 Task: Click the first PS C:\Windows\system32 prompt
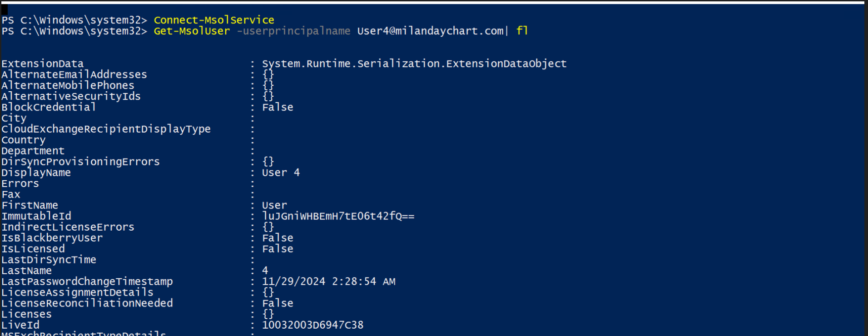[x=74, y=20]
